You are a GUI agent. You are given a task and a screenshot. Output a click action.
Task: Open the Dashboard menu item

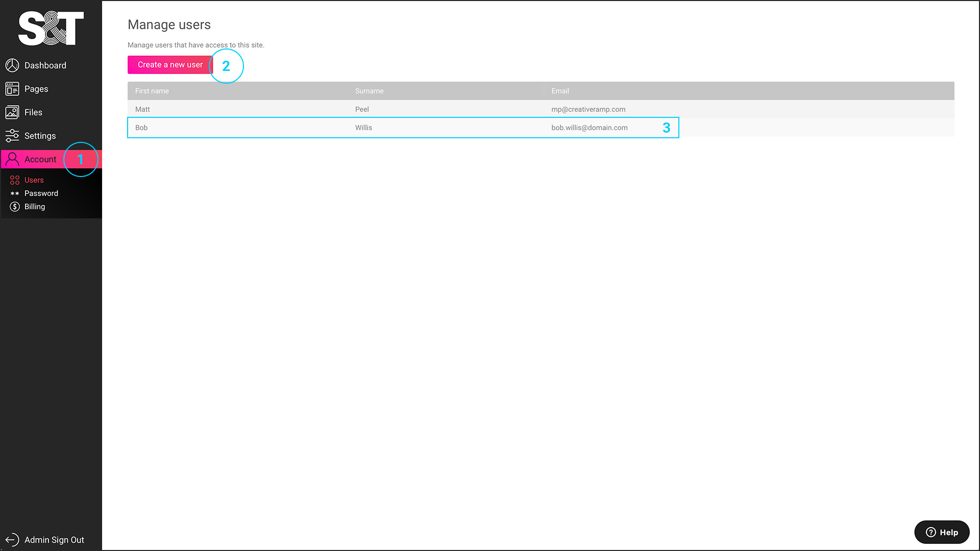tap(45, 65)
